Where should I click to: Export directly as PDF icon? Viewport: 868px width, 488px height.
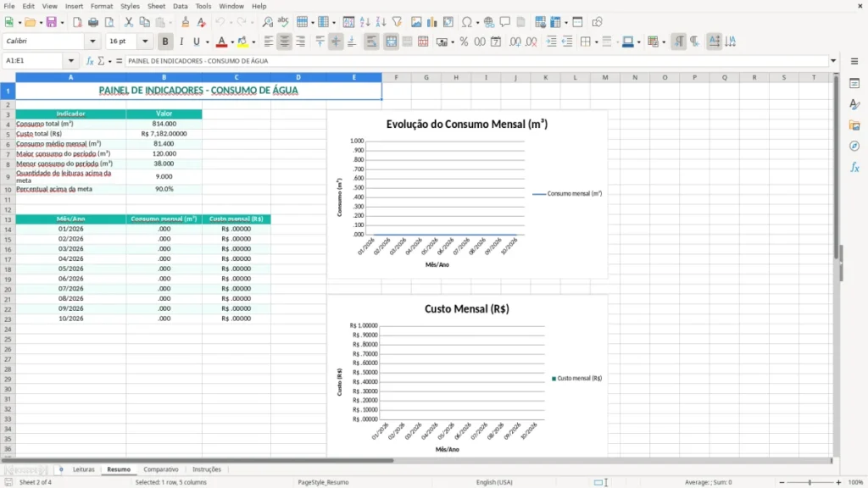click(x=77, y=22)
